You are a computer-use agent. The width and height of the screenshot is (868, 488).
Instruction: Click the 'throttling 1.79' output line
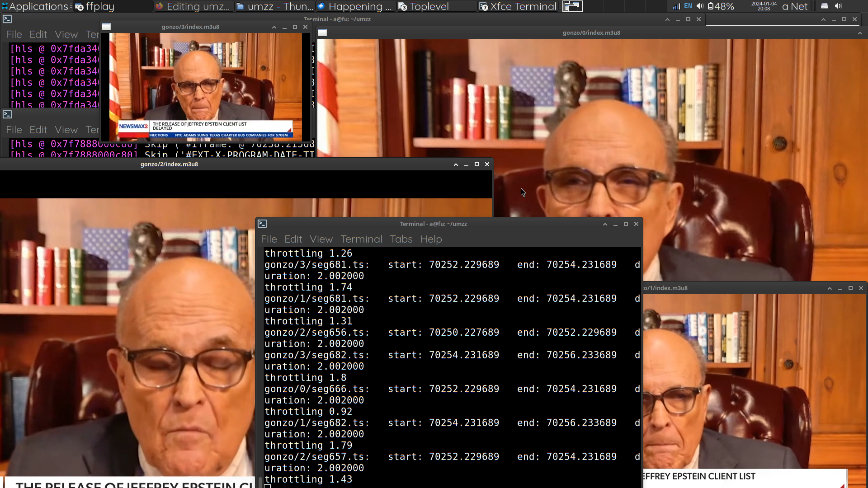[x=308, y=446]
